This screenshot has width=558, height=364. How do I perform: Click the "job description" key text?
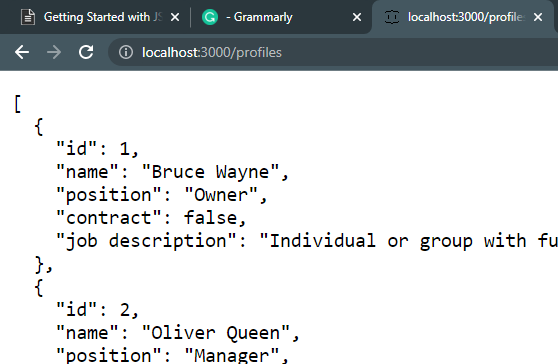pyautogui.click(x=146, y=241)
